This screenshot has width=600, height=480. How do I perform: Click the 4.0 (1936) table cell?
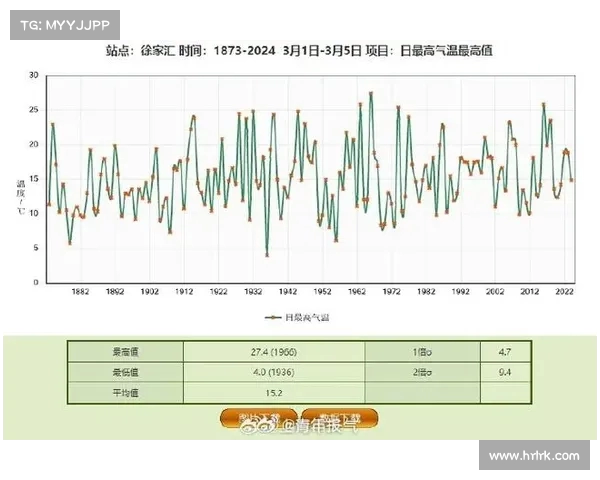click(x=274, y=372)
